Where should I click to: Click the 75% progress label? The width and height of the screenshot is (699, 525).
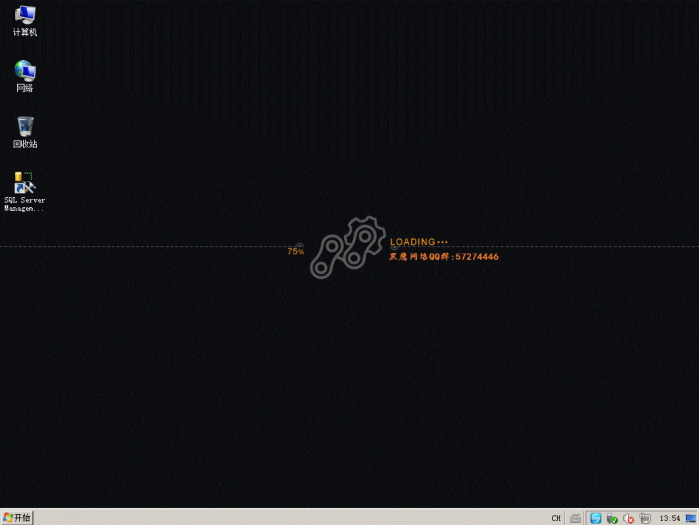tap(296, 251)
